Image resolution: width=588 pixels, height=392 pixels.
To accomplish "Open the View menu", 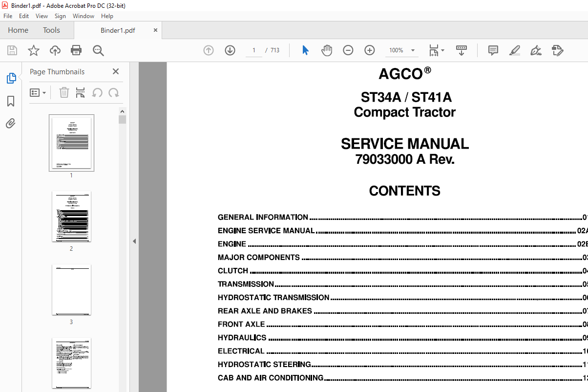I will [x=42, y=16].
